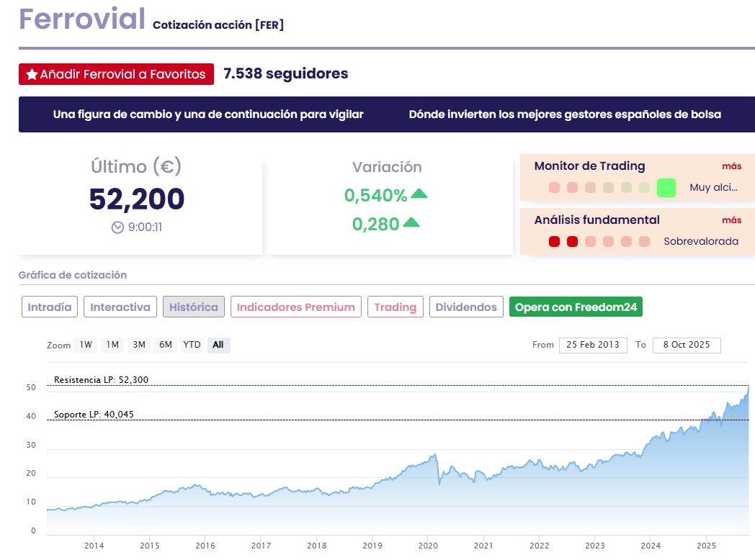Switch to the Interactiva chart tab
755x560 pixels.
click(120, 307)
